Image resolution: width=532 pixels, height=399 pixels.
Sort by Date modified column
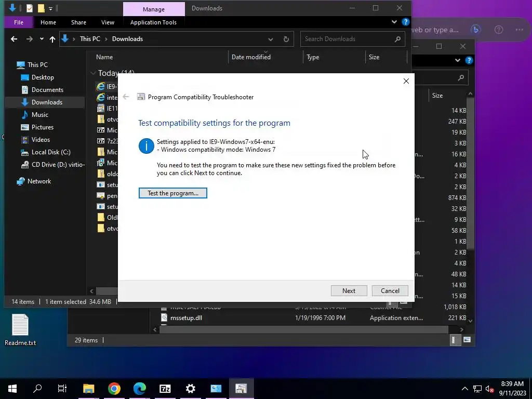[251, 57]
